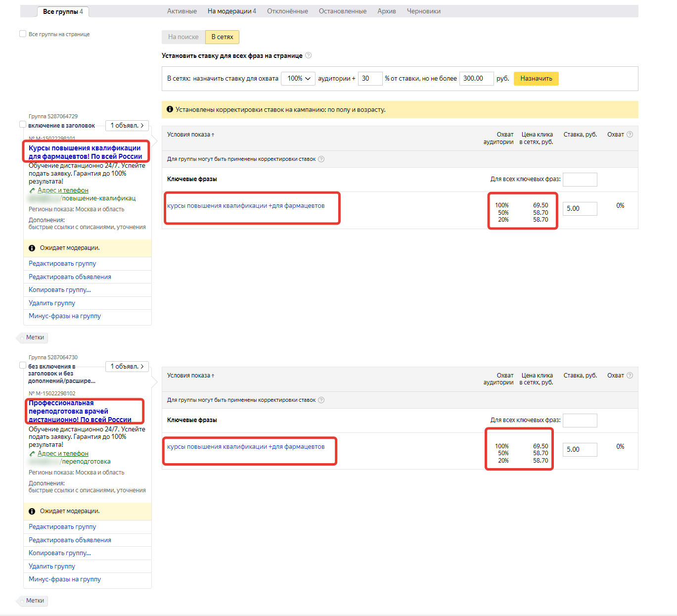Click percent of bid field containing 30
677x616 pixels.
coord(370,78)
